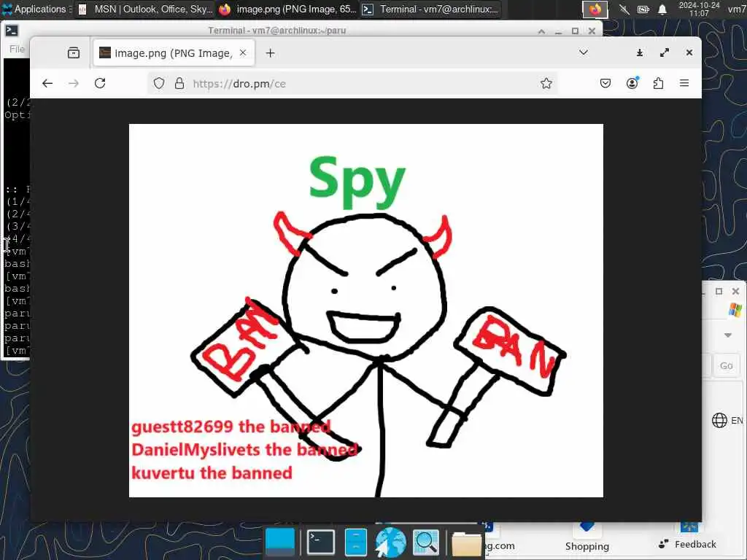This screenshot has height=560, width=747.
Task: Click the Firefox tray icon in panel
Action: coord(595,9)
